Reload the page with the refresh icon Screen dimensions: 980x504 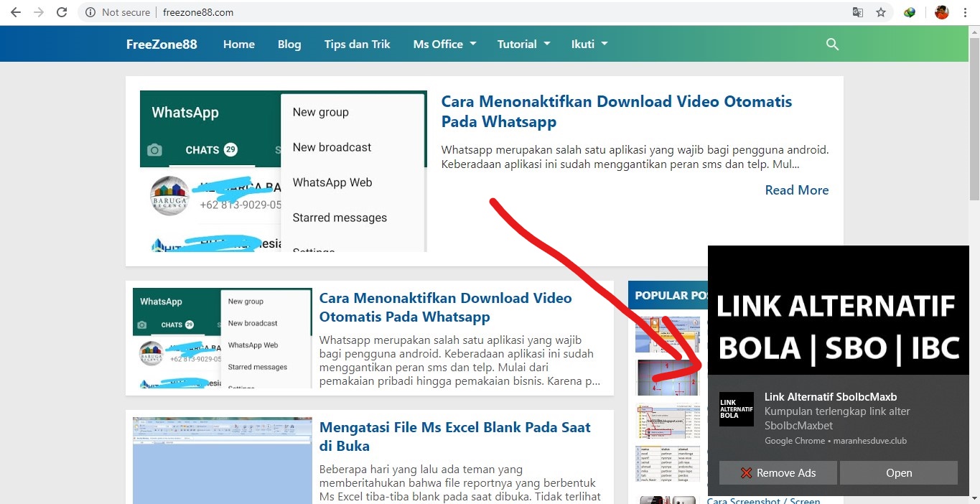(x=62, y=12)
